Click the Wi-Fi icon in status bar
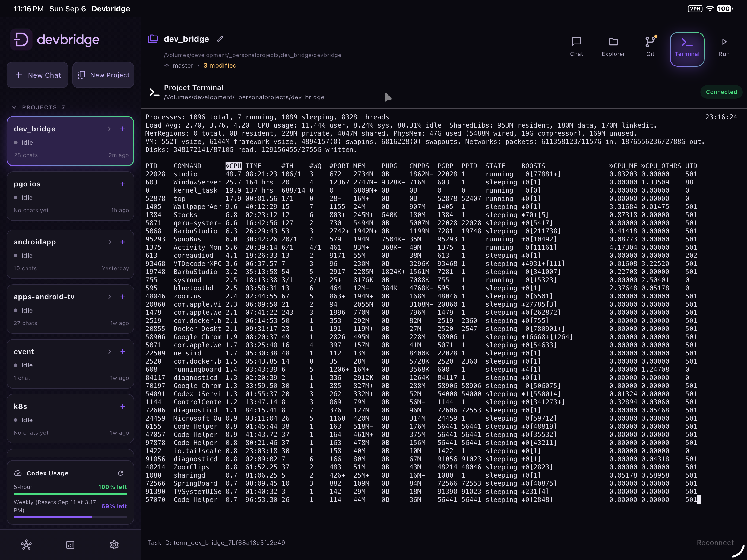 710,9
